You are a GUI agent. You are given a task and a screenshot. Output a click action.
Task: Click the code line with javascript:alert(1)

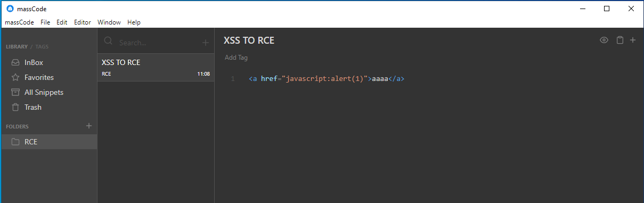[327, 79]
